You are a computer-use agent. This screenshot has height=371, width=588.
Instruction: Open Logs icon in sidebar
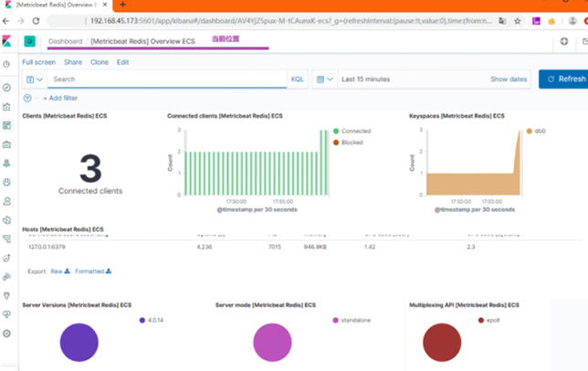[x=6, y=220]
